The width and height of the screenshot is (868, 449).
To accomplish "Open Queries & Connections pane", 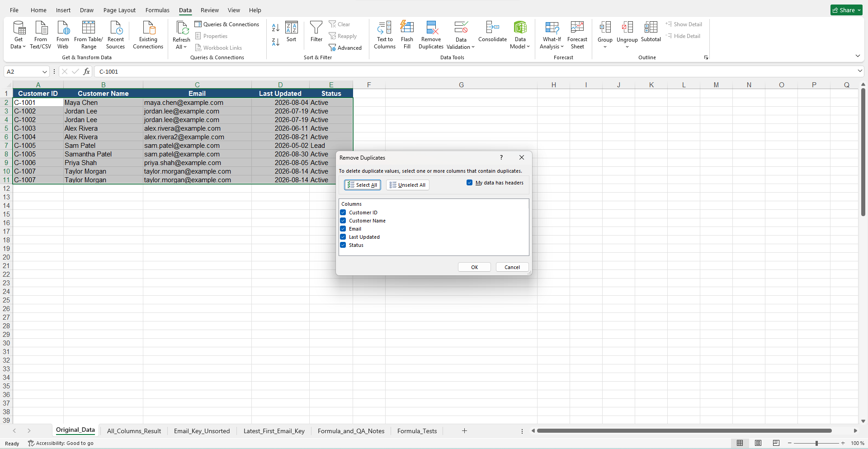I will coord(227,24).
